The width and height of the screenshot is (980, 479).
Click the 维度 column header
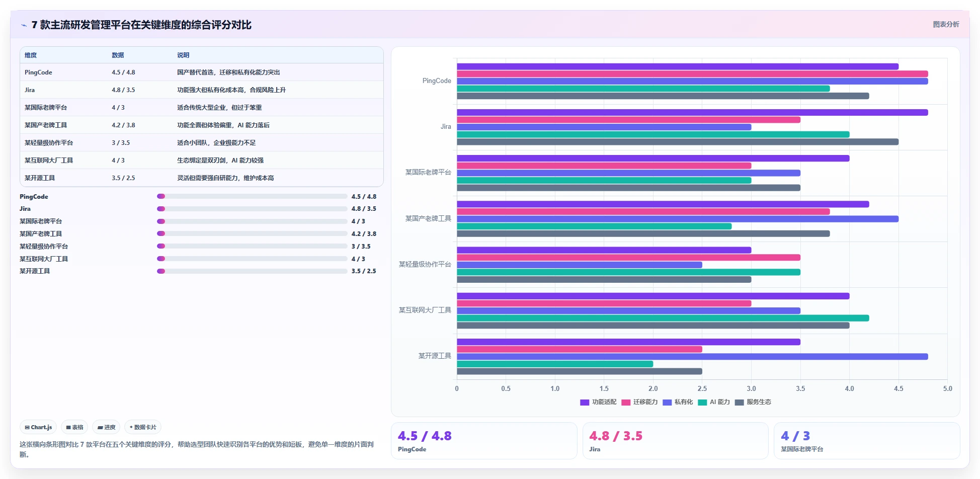31,55
